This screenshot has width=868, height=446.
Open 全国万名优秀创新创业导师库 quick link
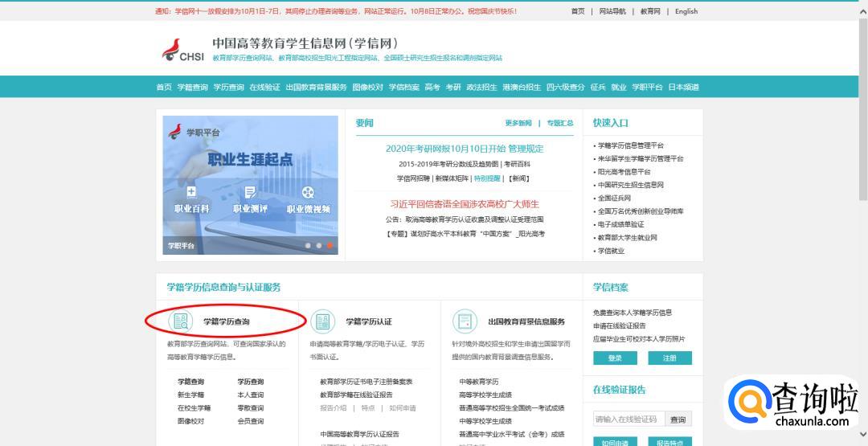tap(641, 211)
